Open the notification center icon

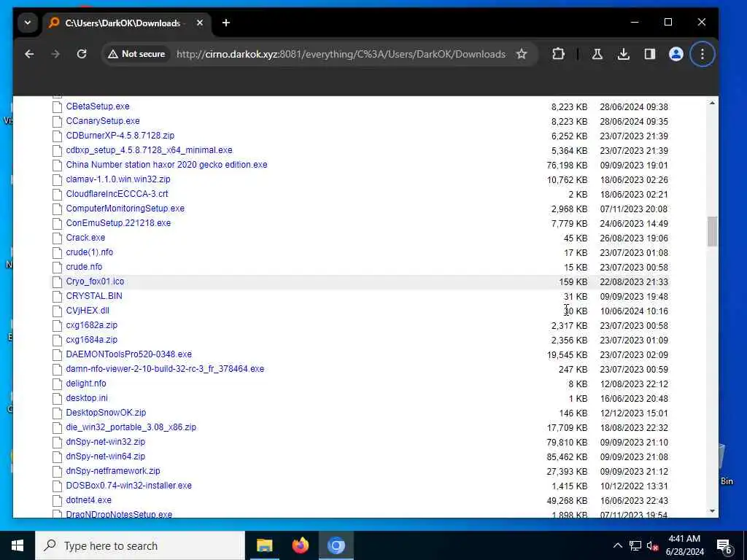click(724, 547)
